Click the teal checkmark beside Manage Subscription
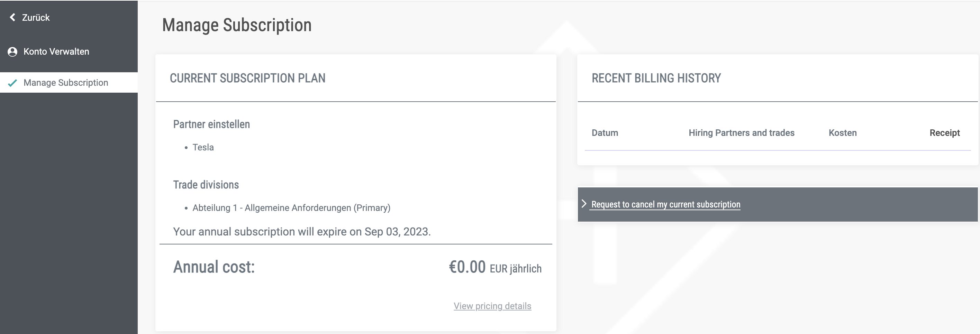 12,83
